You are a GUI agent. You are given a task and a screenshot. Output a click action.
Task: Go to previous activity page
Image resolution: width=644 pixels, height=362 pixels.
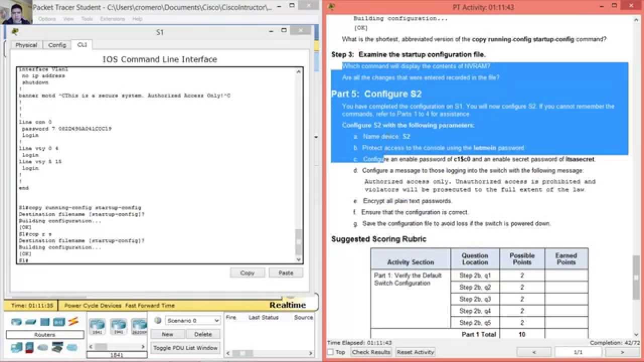pyautogui.click(x=534, y=352)
